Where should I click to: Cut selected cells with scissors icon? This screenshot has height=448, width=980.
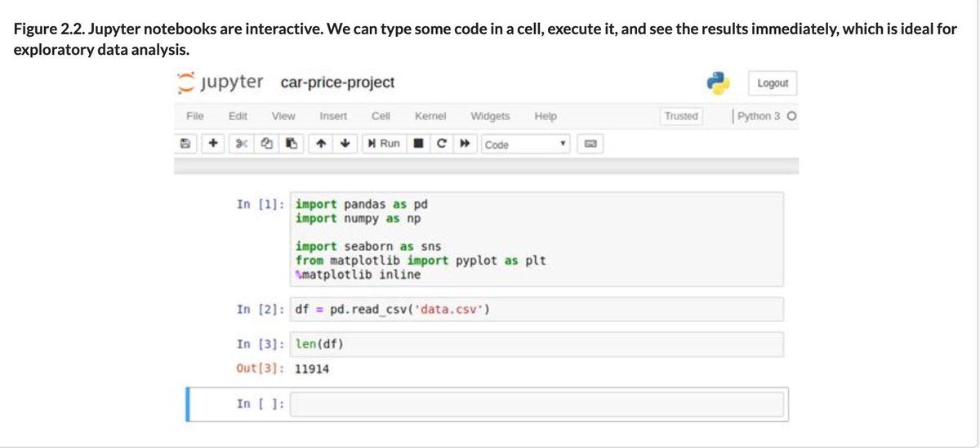click(241, 144)
